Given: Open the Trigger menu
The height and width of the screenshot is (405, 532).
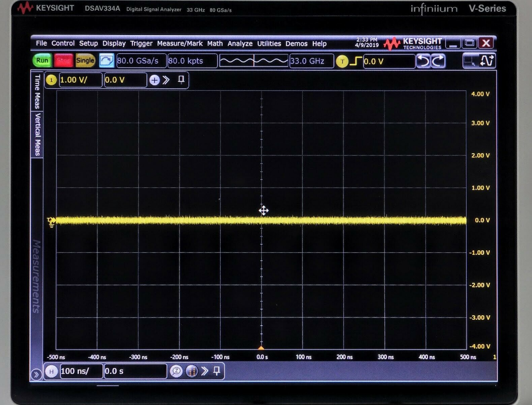Looking at the screenshot, I should coord(141,44).
